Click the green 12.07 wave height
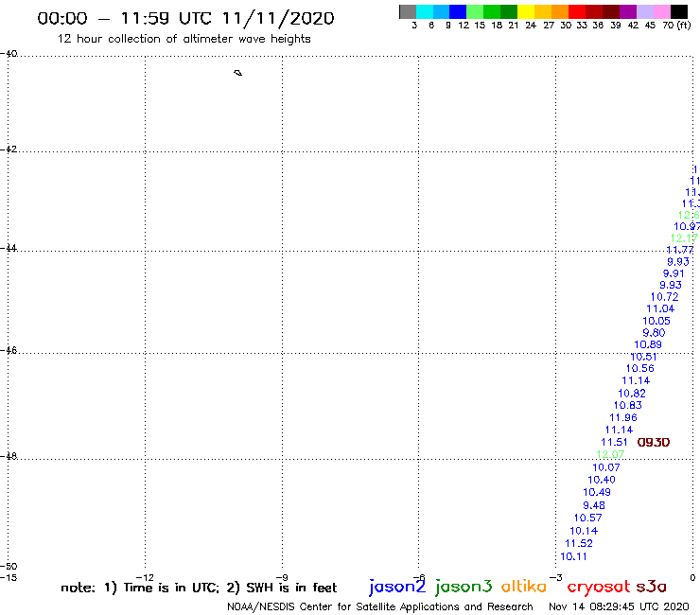The height and width of the screenshot is (615, 700). coord(610,455)
